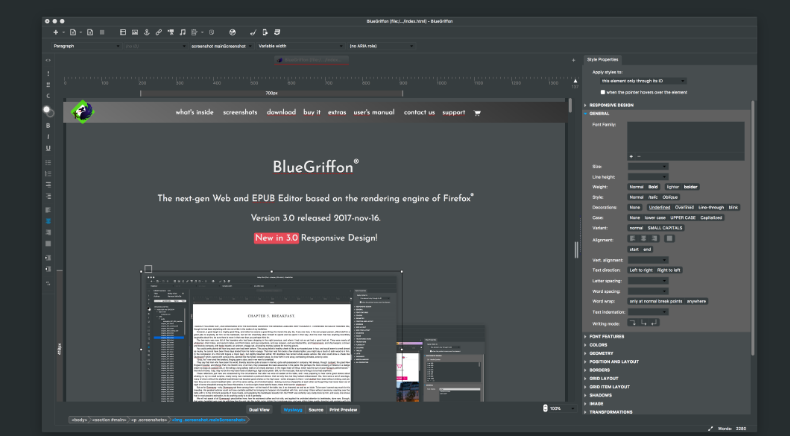Click the 'screenshots' navigation link
Image resolution: width=790 pixels, height=436 pixels.
pos(240,112)
